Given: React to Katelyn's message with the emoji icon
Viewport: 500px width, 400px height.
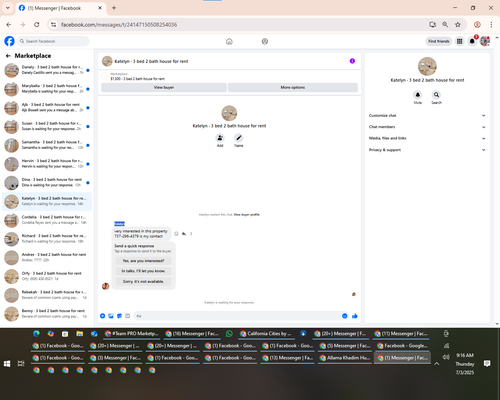Looking at the screenshot, I should (x=176, y=234).
